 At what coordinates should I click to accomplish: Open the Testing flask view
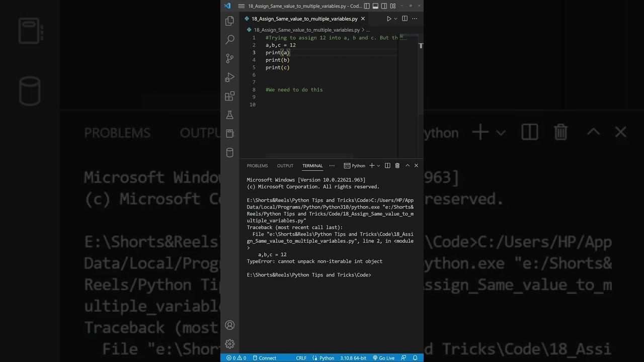[230, 115]
